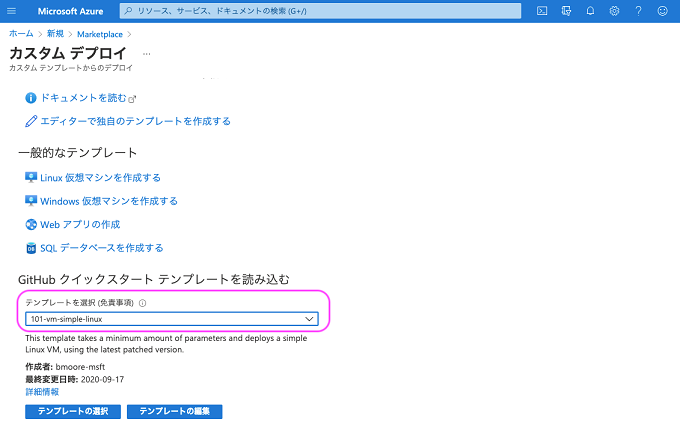
Task: Go to Marketplace breadcrumb
Action: pos(100,34)
